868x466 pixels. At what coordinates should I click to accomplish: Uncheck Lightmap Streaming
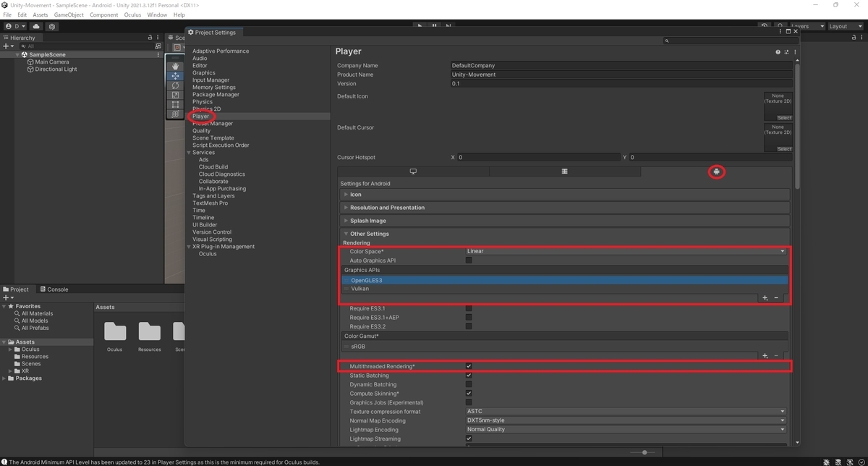click(x=469, y=439)
